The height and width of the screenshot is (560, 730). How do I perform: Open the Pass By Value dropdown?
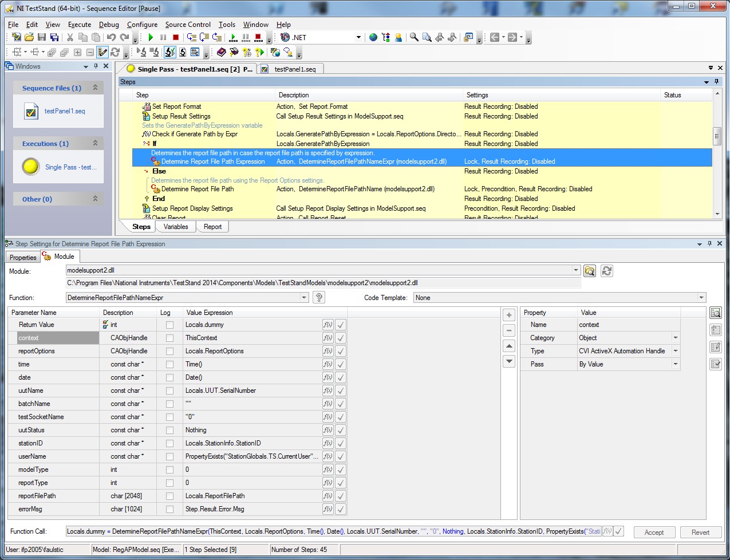point(676,364)
